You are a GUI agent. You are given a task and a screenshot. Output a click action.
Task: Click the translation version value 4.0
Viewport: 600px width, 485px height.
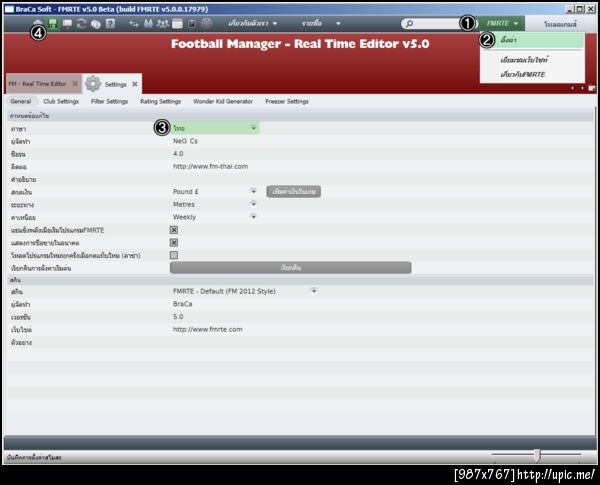(x=178, y=154)
